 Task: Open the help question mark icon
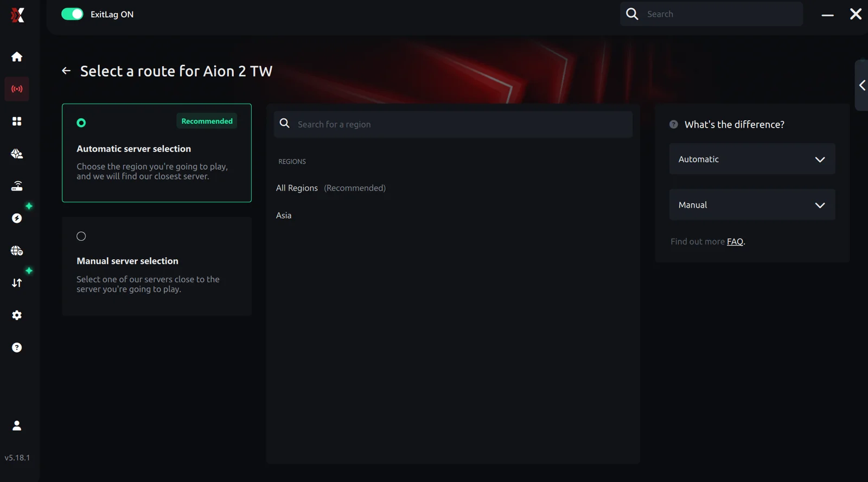17,348
